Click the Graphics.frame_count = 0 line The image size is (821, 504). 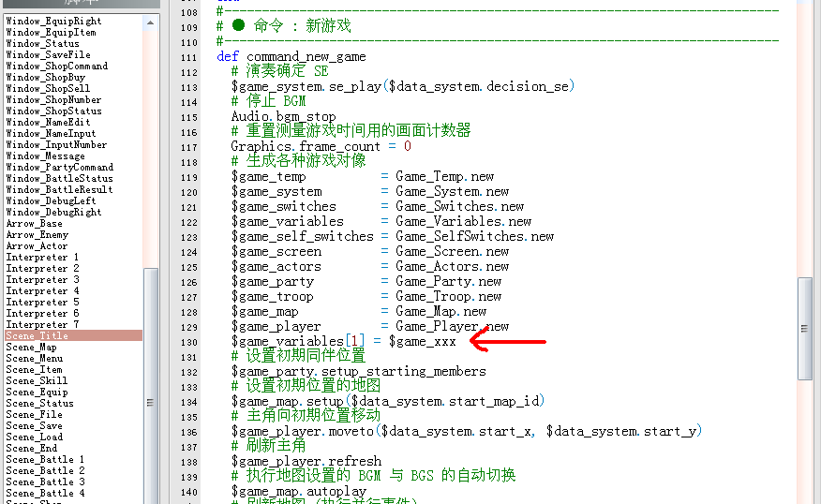[x=321, y=146]
